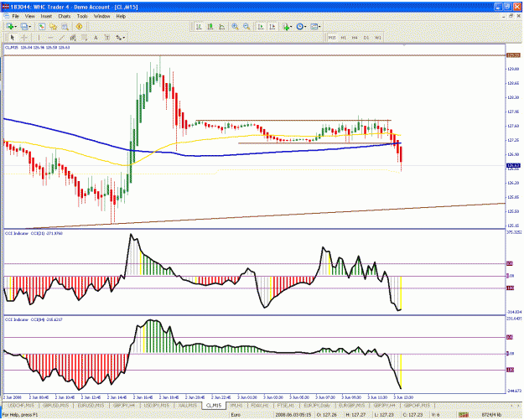Click the Expert Advisors yellow diamond icon

[x=79, y=26]
